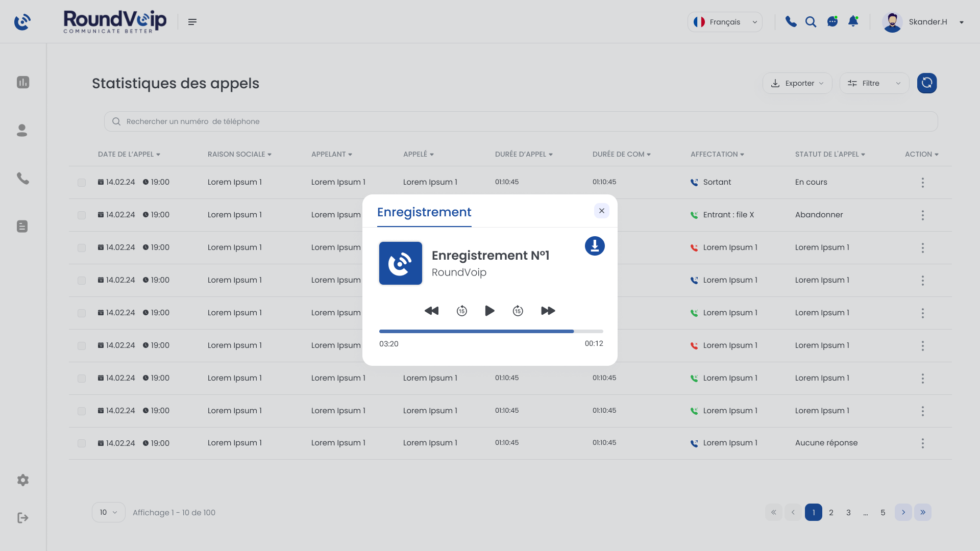Open the Filtre dropdown
This screenshot has height=551, width=980.
coord(874,83)
